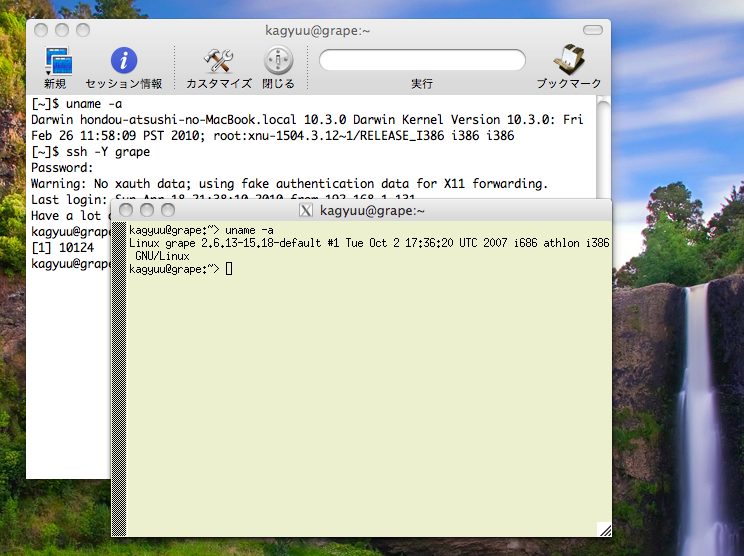This screenshot has width=744, height=556.
Task: Close the back Terminal window
Action: [x=43, y=31]
